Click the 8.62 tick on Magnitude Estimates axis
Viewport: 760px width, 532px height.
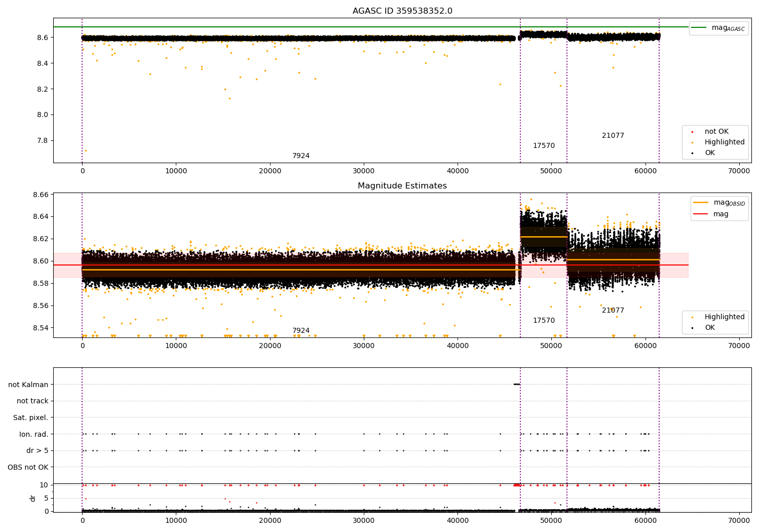click(41, 239)
